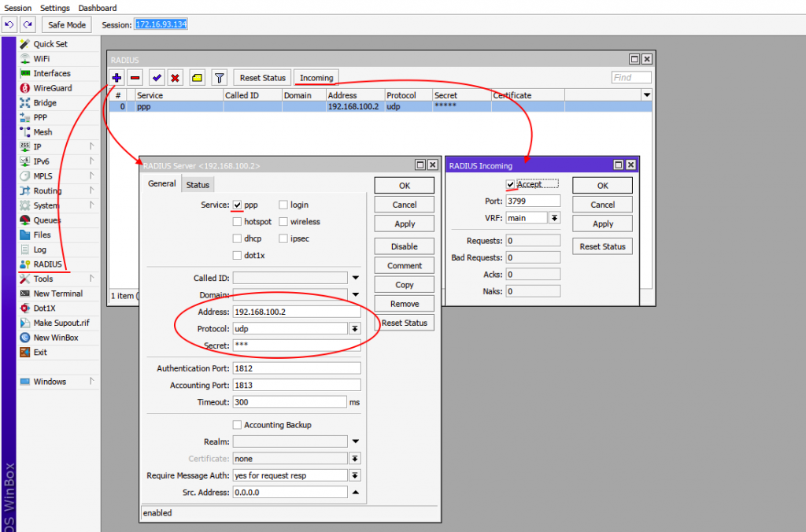This screenshot has height=532, width=806.
Task: Click the add (+) button in RADIUS toolbar
Action: pyautogui.click(x=116, y=77)
